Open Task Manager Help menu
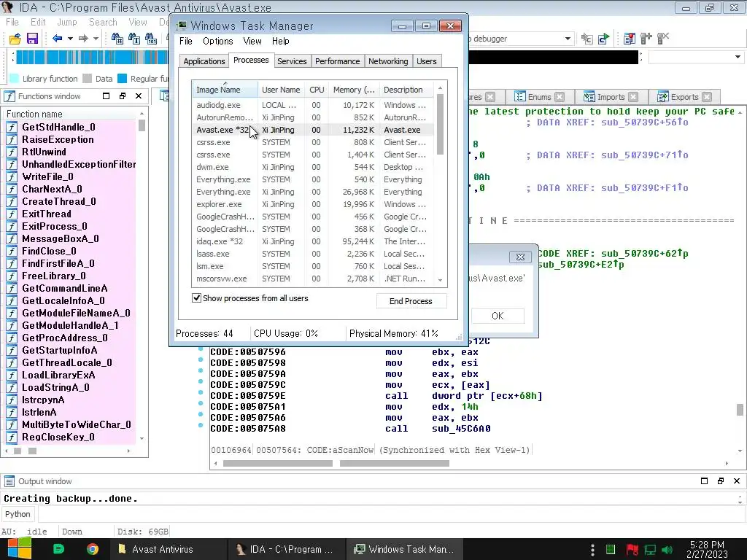 [281, 41]
